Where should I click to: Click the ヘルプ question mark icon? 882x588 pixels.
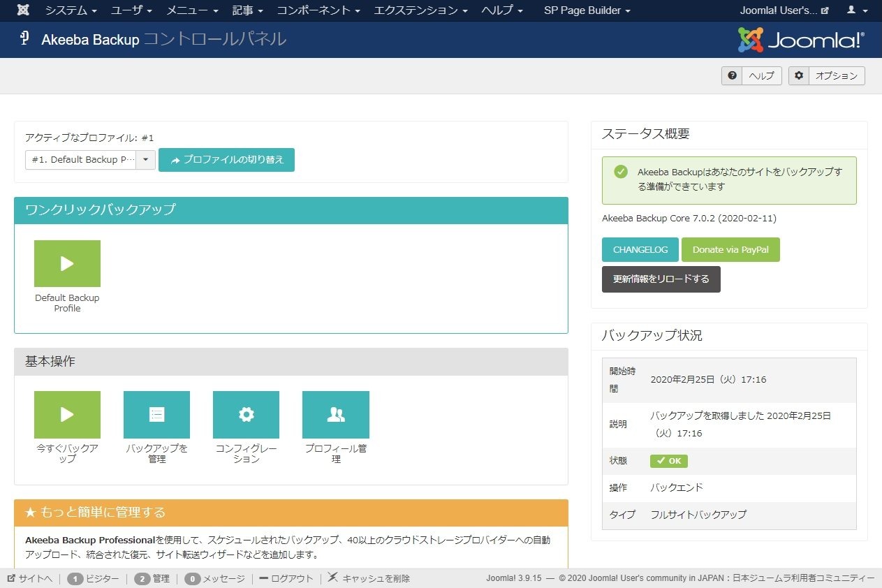pos(731,75)
